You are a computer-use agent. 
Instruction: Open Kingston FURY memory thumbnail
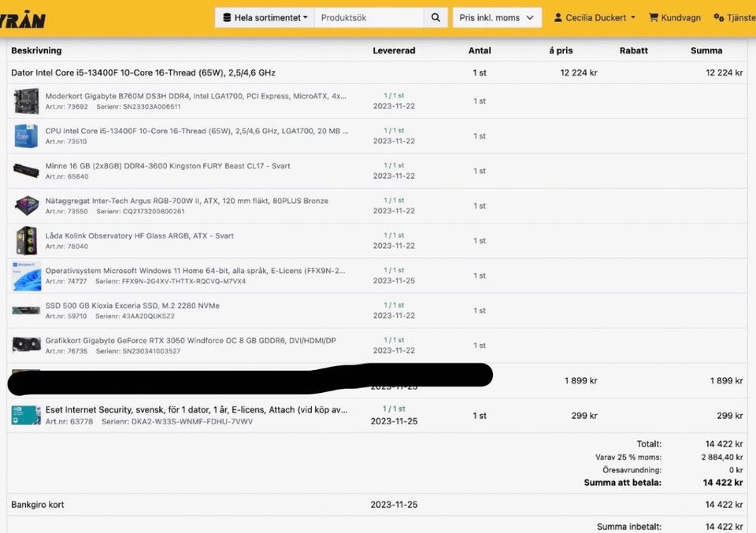pos(26,171)
